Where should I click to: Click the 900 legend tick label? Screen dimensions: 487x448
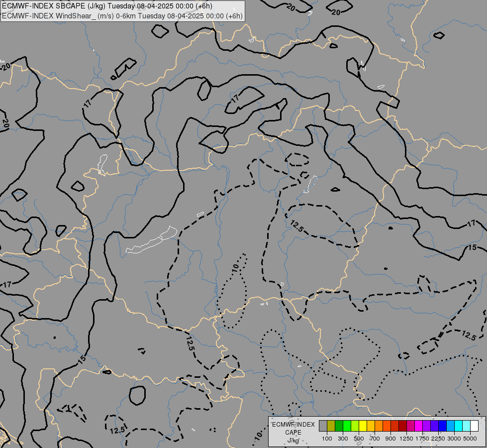click(390, 439)
